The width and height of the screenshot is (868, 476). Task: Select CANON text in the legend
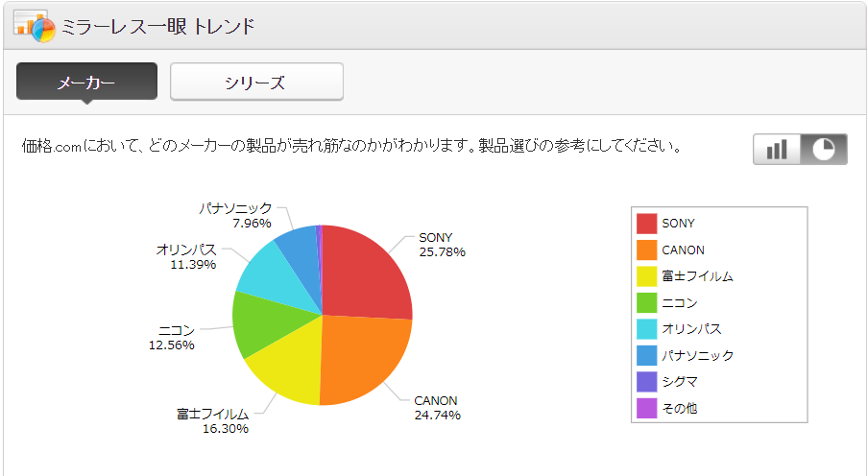683,250
